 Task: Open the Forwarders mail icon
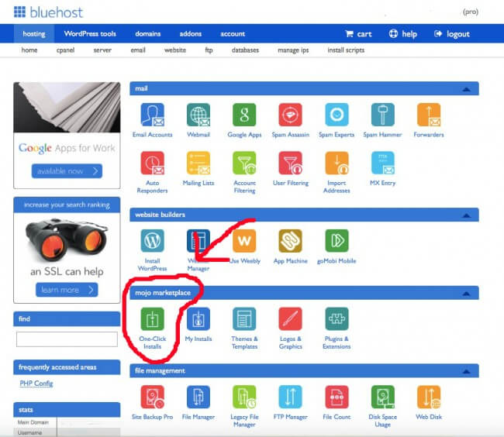pyautogui.click(x=429, y=115)
